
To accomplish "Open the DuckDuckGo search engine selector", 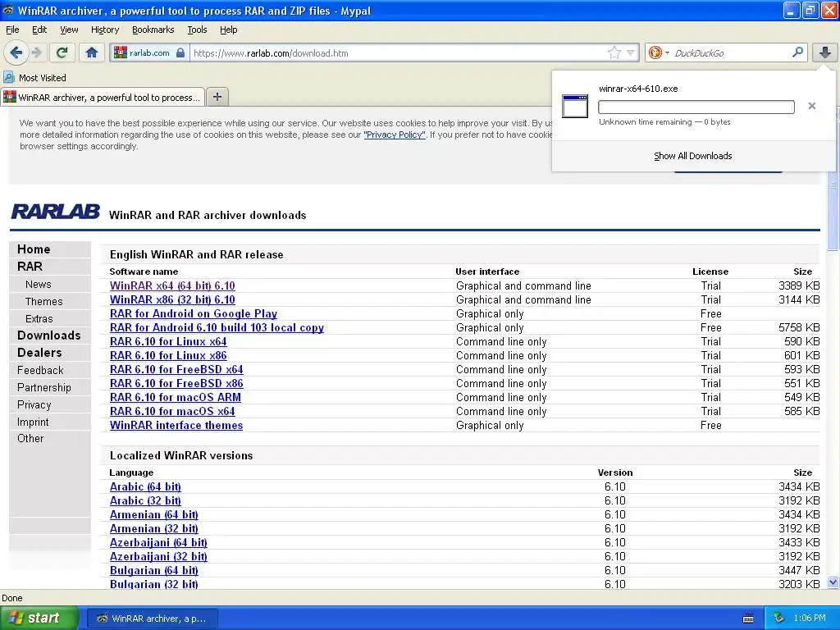I will pyautogui.click(x=659, y=52).
